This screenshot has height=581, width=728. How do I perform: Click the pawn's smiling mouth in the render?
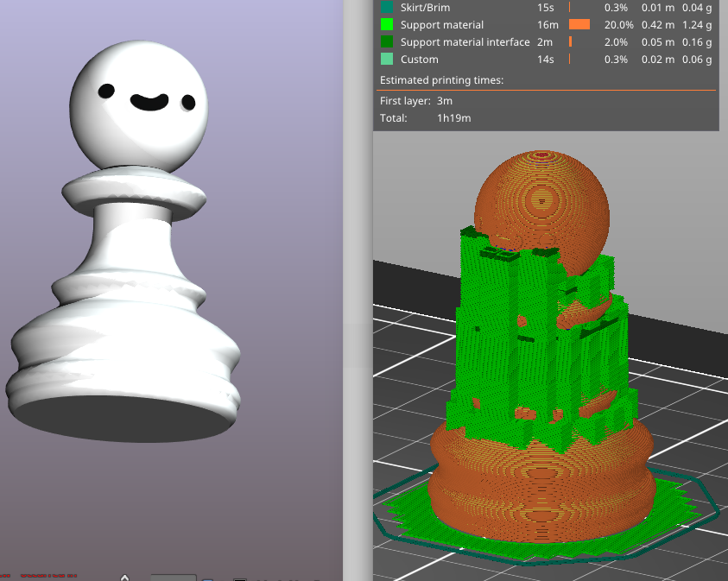[149, 102]
